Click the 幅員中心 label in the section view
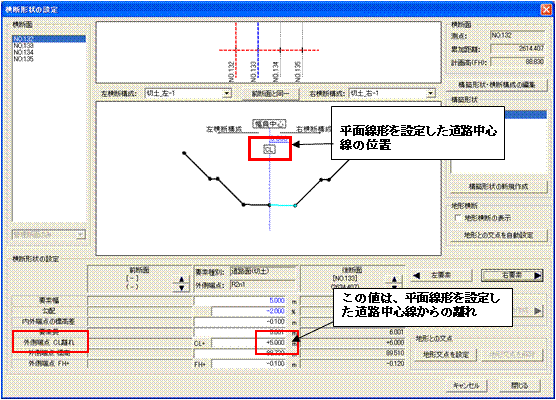This screenshot has width=556, height=400. (269, 124)
